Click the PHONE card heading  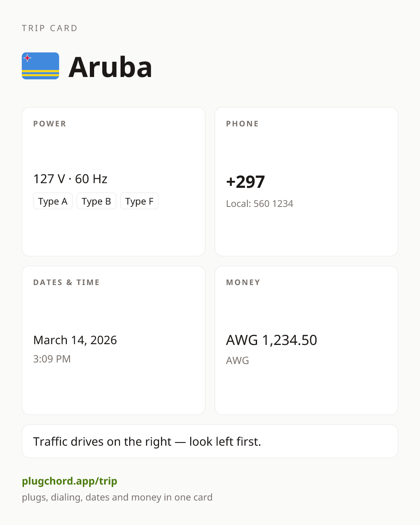(x=242, y=124)
